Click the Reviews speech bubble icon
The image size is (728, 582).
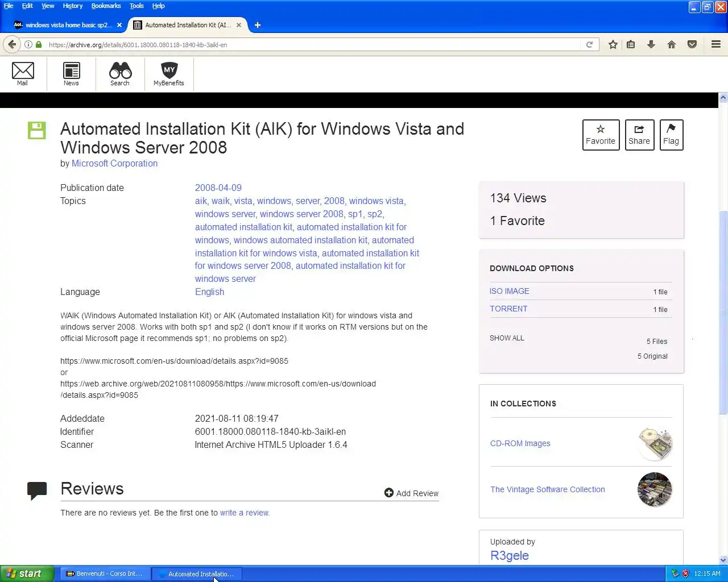coord(37,490)
